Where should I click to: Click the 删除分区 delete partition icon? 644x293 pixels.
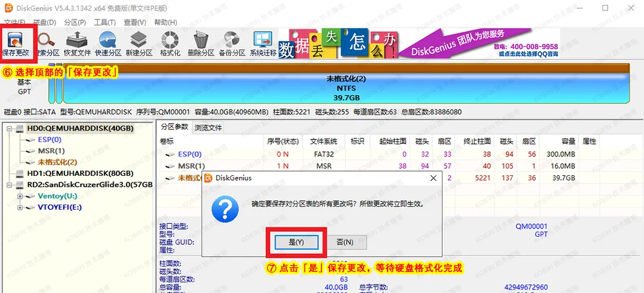click(x=201, y=44)
